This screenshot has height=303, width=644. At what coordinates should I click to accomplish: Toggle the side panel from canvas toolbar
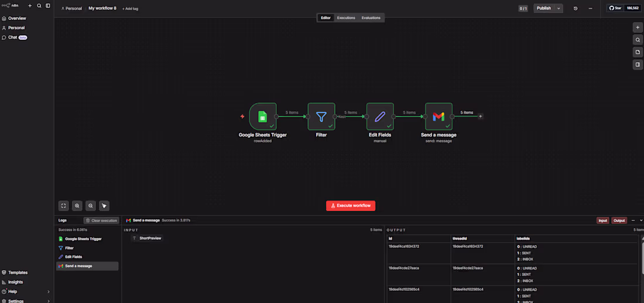pyautogui.click(x=638, y=64)
